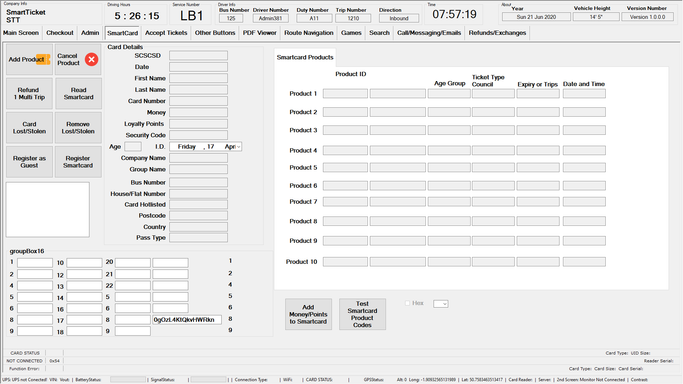Click the Postcode field
Screen dimensions: 683x384
(x=198, y=216)
